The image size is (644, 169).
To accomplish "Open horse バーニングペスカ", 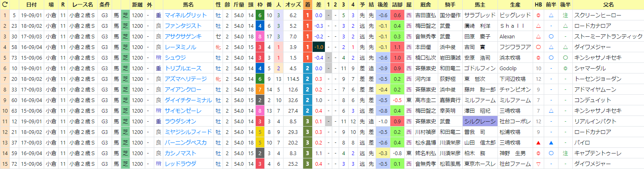I will 186,142.
